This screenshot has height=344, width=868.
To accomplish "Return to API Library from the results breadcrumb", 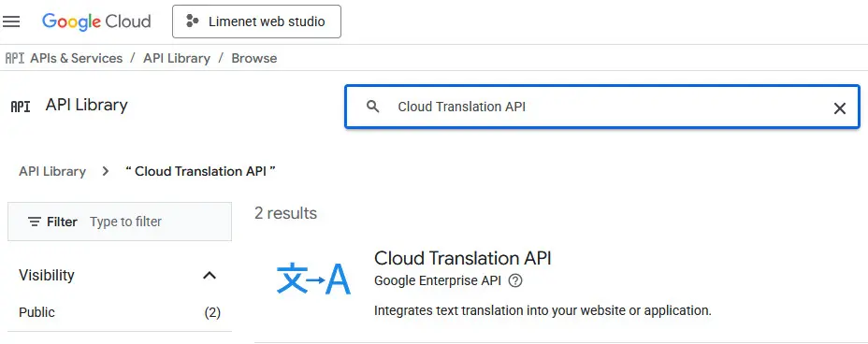I will (52, 171).
